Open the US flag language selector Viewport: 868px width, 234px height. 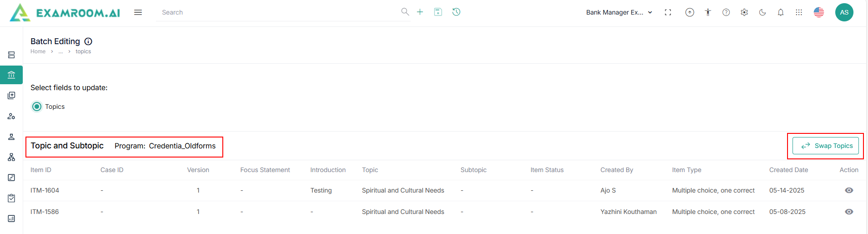click(x=819, y=12)
